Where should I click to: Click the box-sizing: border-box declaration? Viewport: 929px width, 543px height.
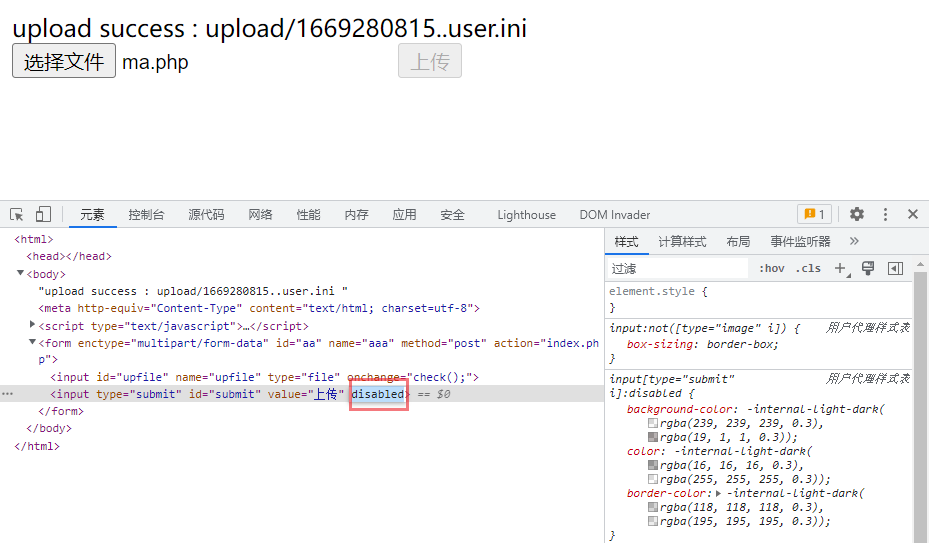click(703, 344)
